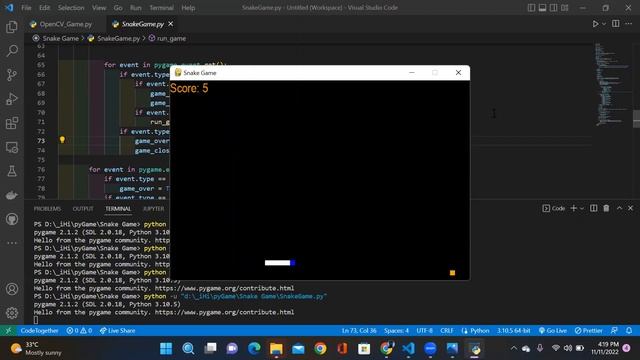Open the Accounts menu icon
640x360 pixels.
pos(12,289)
